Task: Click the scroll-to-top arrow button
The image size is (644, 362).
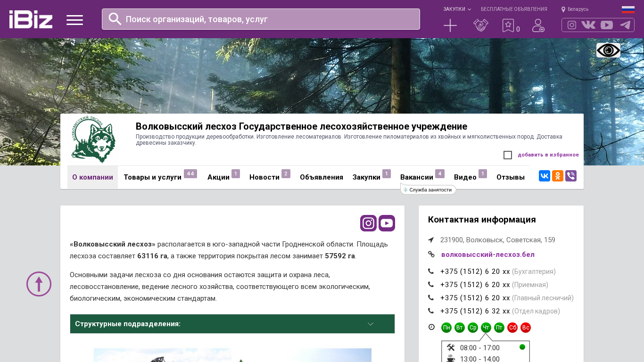Action: [39, 284]
